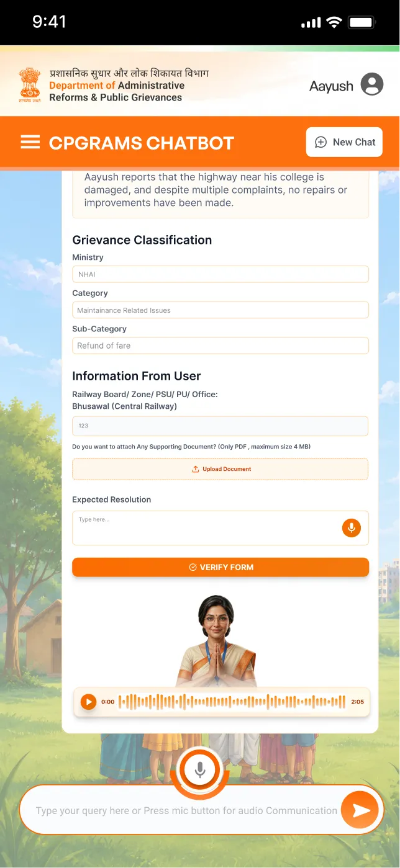Start a New Chat
Screen dimensions: 400x868
click(x=344, y=142)
